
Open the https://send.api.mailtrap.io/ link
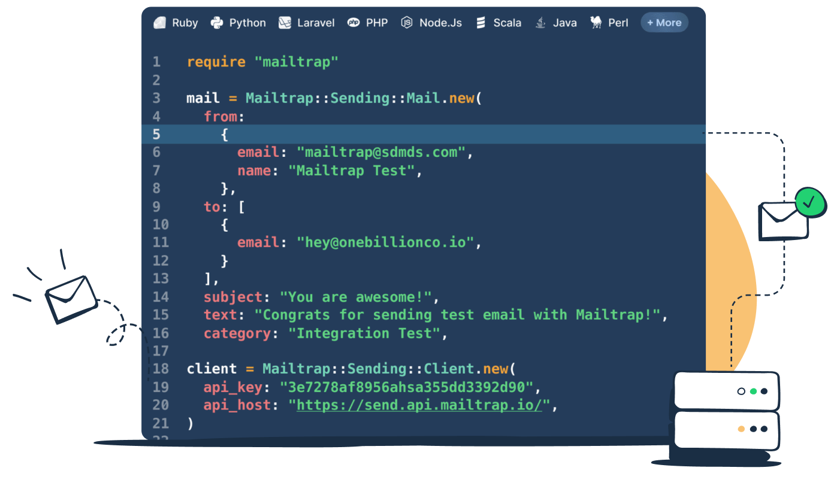[419, 405]
